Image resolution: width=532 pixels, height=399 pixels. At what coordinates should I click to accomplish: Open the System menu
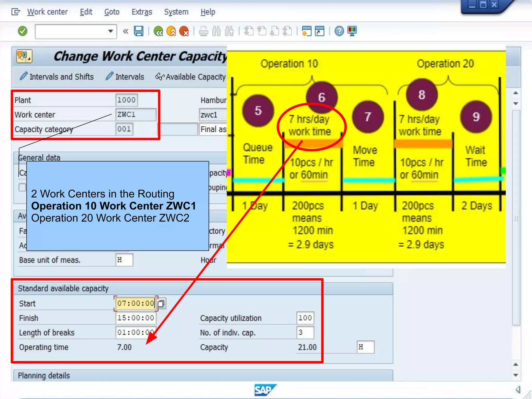(x=176, y=12)
